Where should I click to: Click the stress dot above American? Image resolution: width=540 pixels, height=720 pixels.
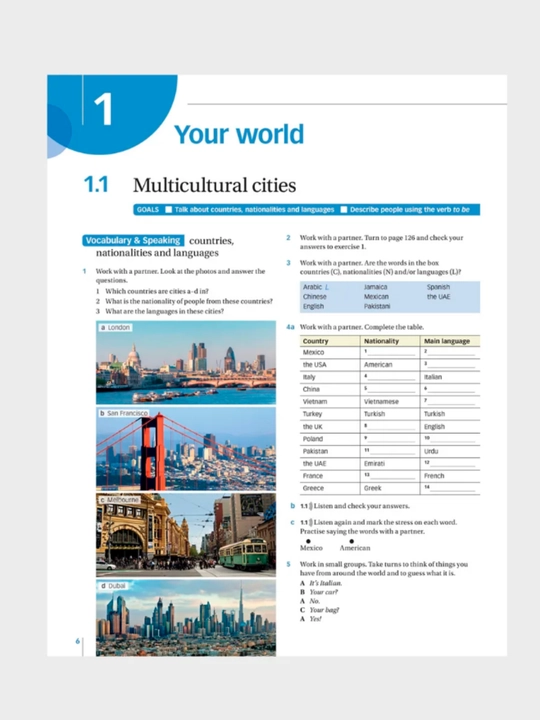tap(352, 541)
